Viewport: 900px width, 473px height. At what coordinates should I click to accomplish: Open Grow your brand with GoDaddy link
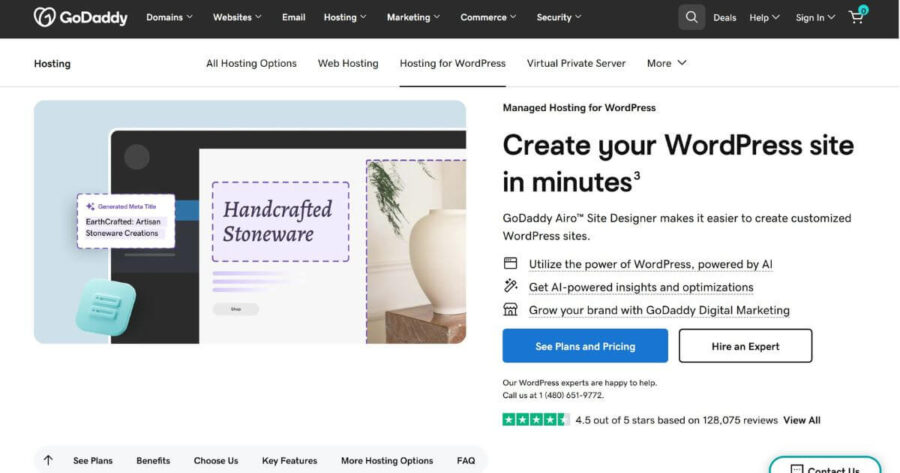pyautogui.click(x=659, y=310)
